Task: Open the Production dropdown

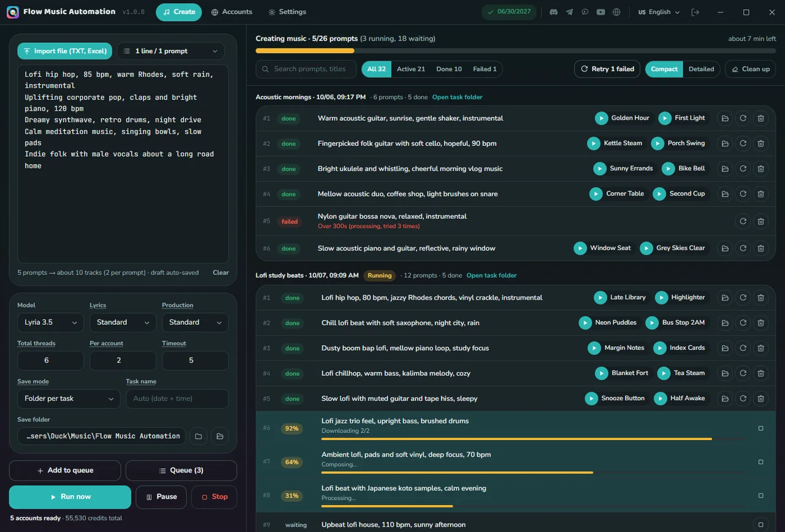Action: (195, 322)
